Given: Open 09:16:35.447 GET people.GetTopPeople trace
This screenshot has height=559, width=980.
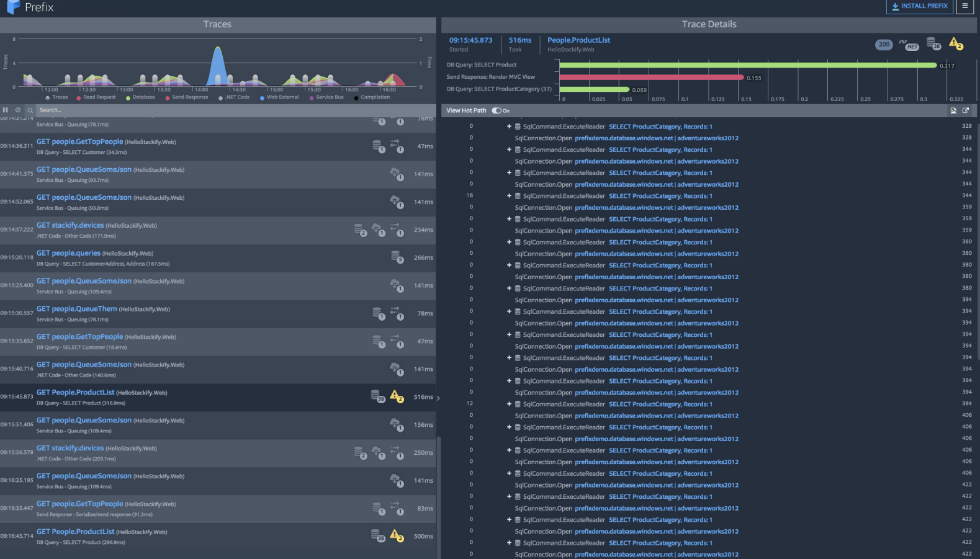Looking at the screenshot, I should pos(218,508).
